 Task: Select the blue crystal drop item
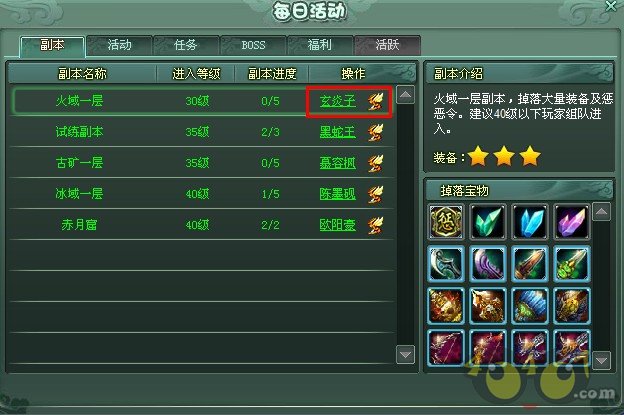[x=530, y=222]
